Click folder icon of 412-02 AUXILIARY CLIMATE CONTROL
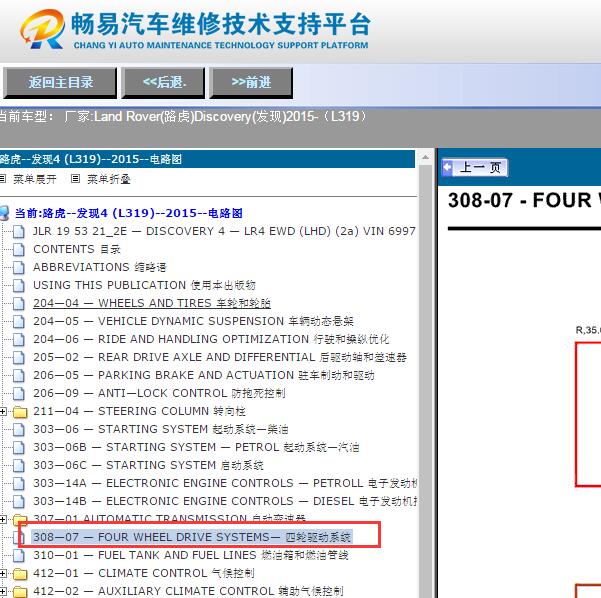The image size is (601, 598). coord(20,592)
